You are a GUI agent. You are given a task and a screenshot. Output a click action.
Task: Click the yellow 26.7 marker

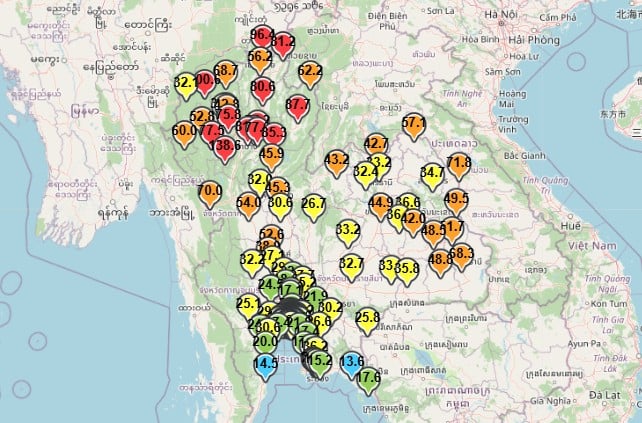tap(314, 205)
